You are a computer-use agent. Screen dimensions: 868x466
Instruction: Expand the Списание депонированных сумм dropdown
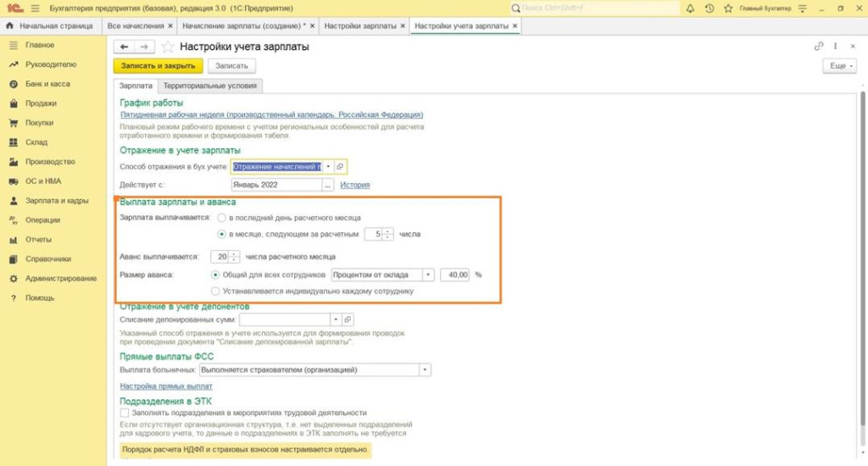[336, 319]
